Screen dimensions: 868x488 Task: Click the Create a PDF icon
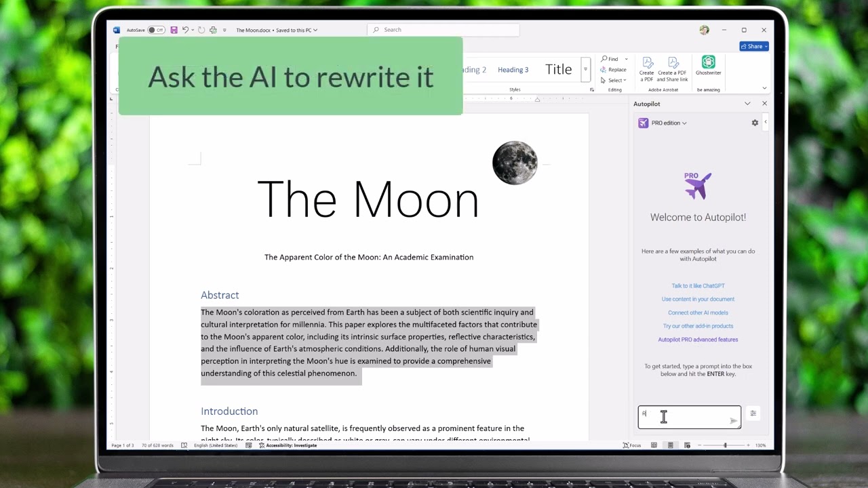tap(647, 69)
